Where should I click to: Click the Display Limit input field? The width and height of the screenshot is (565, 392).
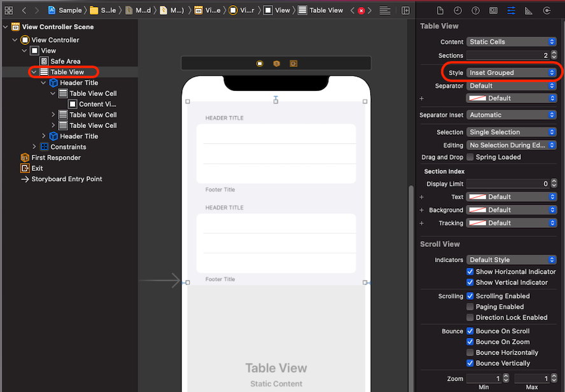(x=508, y=184)
